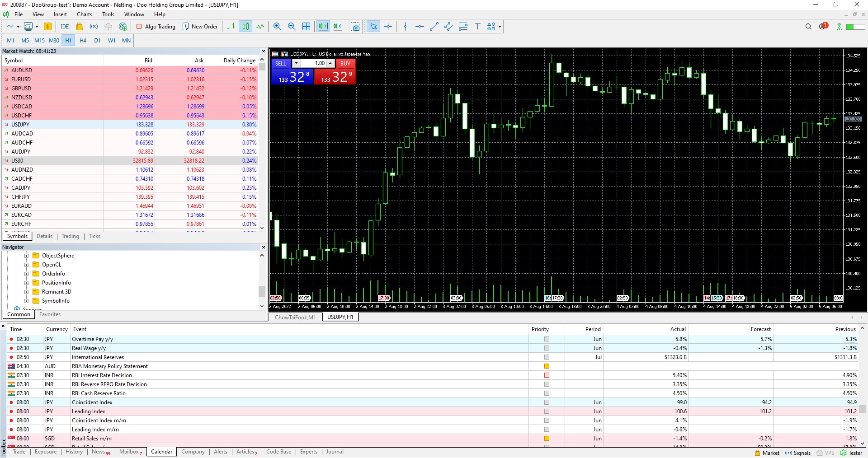Image resolution: width=868 pixels, height=458 pixels.
Task: Take a chart screenshot with camera icon
Action: 355,27
